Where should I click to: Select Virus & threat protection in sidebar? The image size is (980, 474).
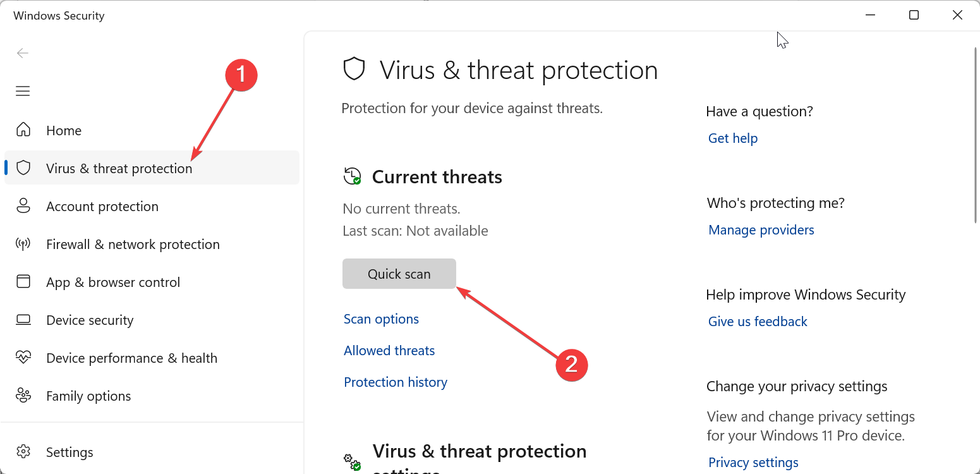(119, 168)
